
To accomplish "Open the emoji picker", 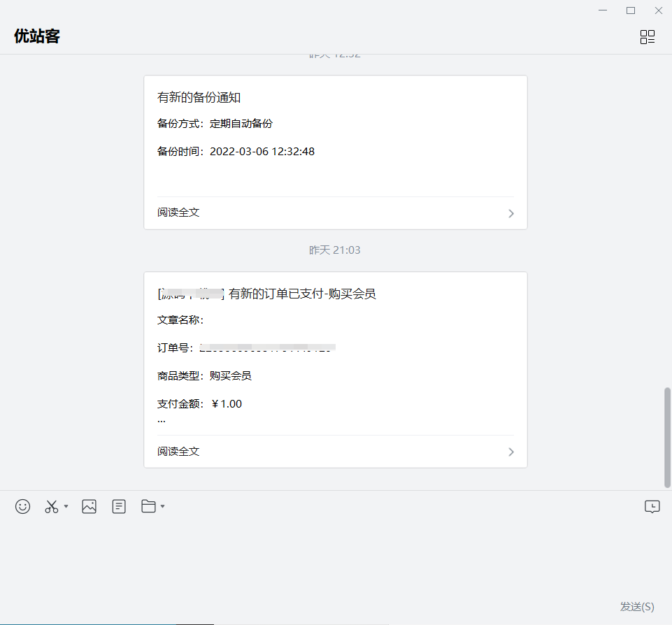I will click(x=23, y=507).
